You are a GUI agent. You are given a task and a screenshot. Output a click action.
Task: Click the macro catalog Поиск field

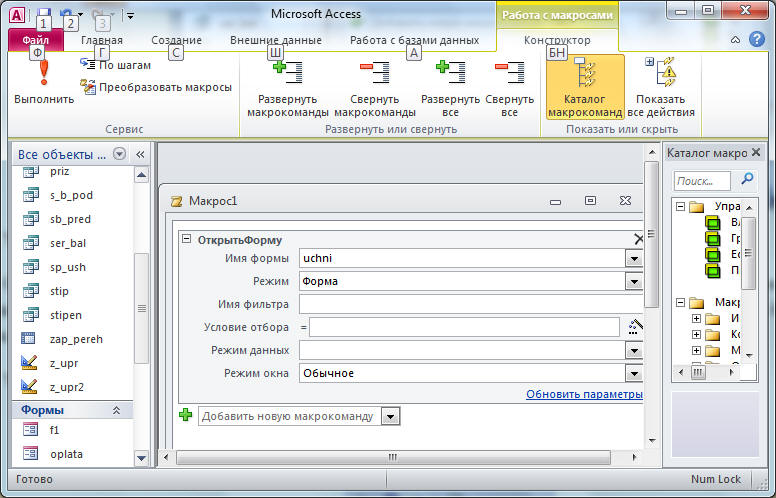[702, 181]
